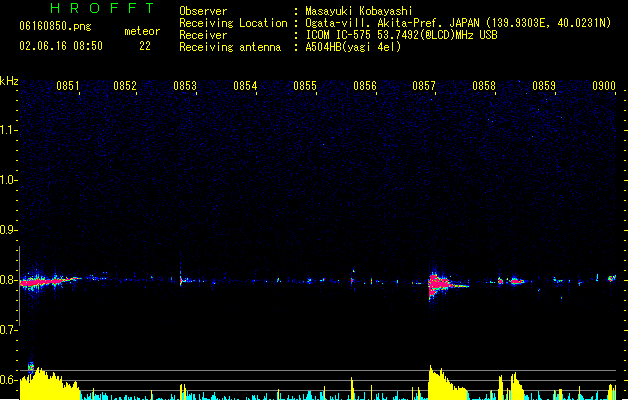Click the Observer label
Screen dimensions: 629x400
pyautogui.click(x=203, y=11)
